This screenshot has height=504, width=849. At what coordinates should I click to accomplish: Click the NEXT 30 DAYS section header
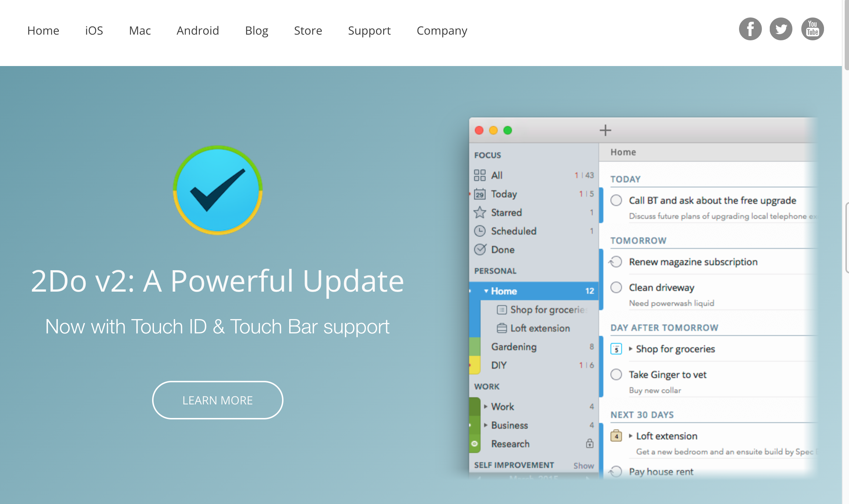point(642,415)
